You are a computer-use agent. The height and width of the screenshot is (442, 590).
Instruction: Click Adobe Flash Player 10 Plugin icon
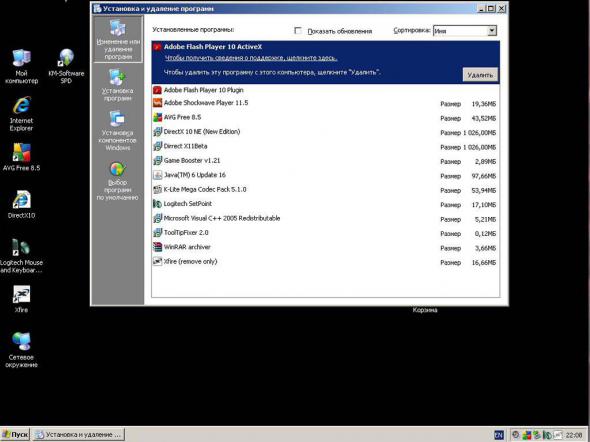(157, 90)
